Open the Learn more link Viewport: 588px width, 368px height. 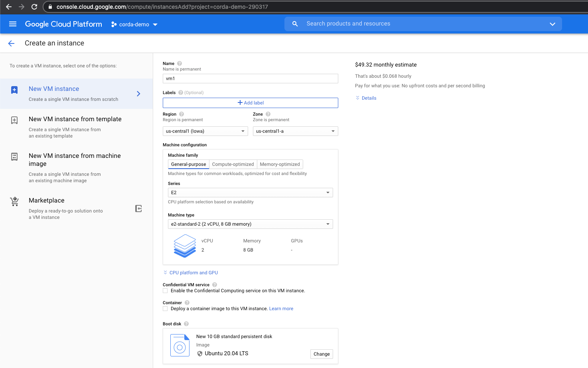pyautogui.click(x=281, y=309)
